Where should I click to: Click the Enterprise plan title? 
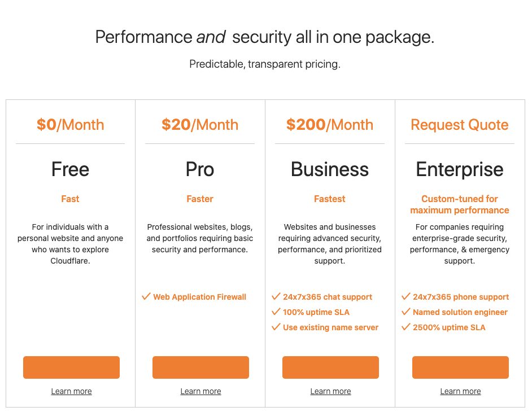click(459, 169)
